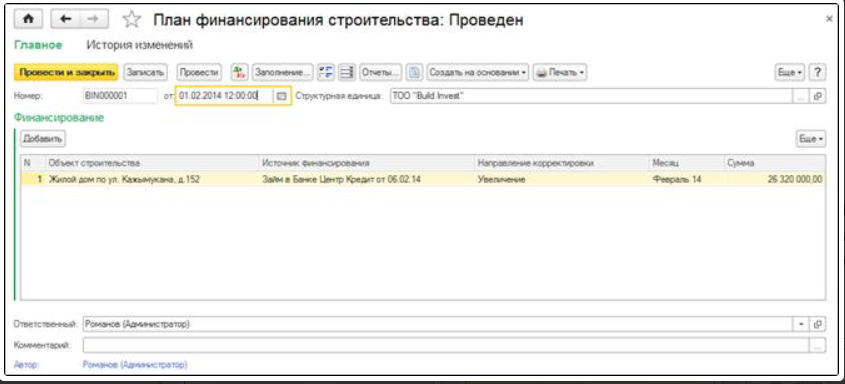Select the Главное tab
The image size is (845, 384).
tap(38, 45)
